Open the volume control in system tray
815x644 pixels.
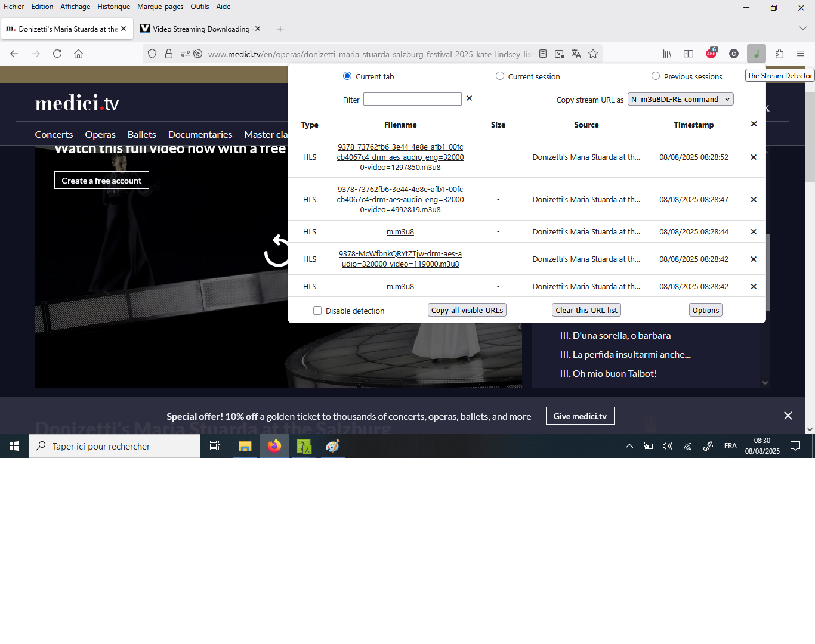click(x=668, y=446)
